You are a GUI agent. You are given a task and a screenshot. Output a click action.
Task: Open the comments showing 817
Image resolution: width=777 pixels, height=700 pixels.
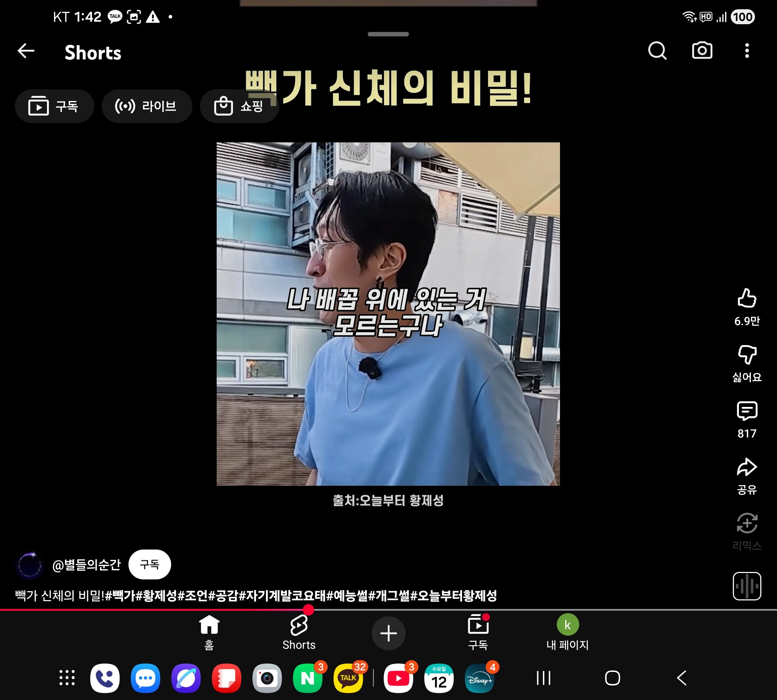(747, 412)
